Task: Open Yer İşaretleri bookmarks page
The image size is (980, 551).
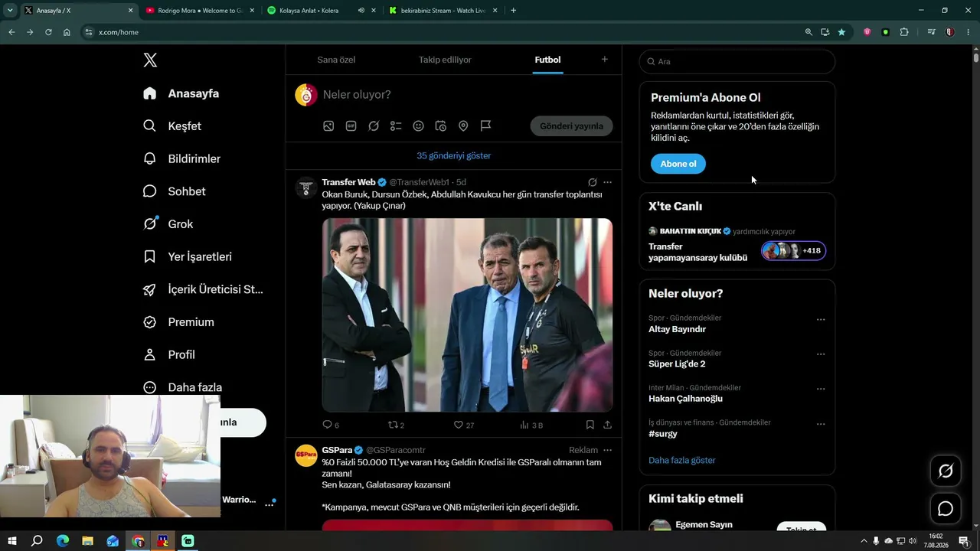Action: point(187,257)
